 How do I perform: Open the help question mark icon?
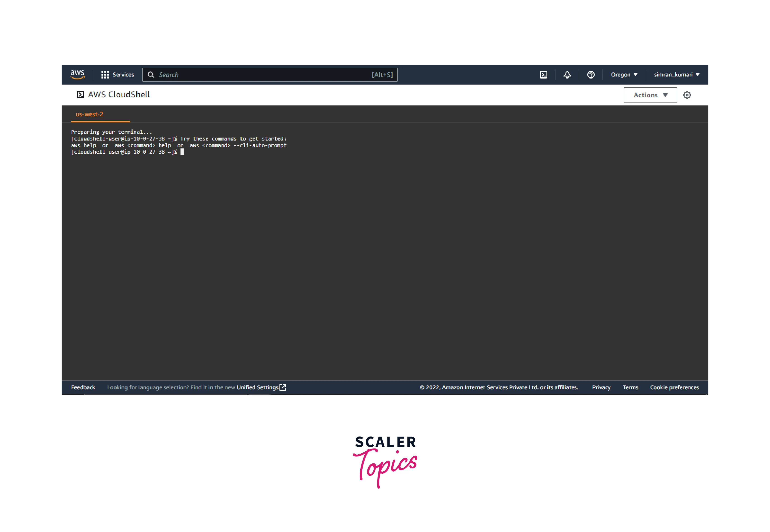pyautogui.click(x=591, y=75)
